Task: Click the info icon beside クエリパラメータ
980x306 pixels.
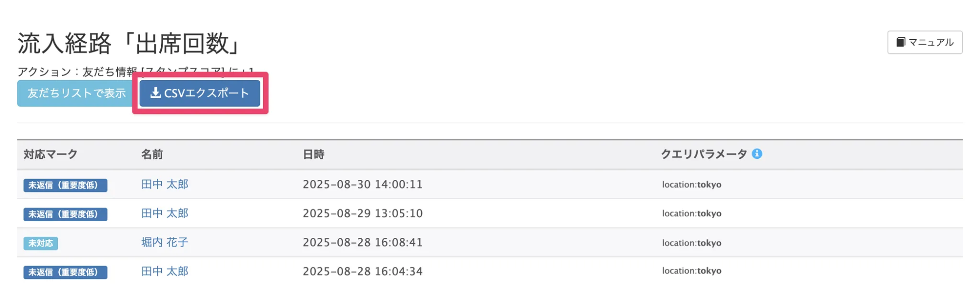Action: (x=757, y=154)
